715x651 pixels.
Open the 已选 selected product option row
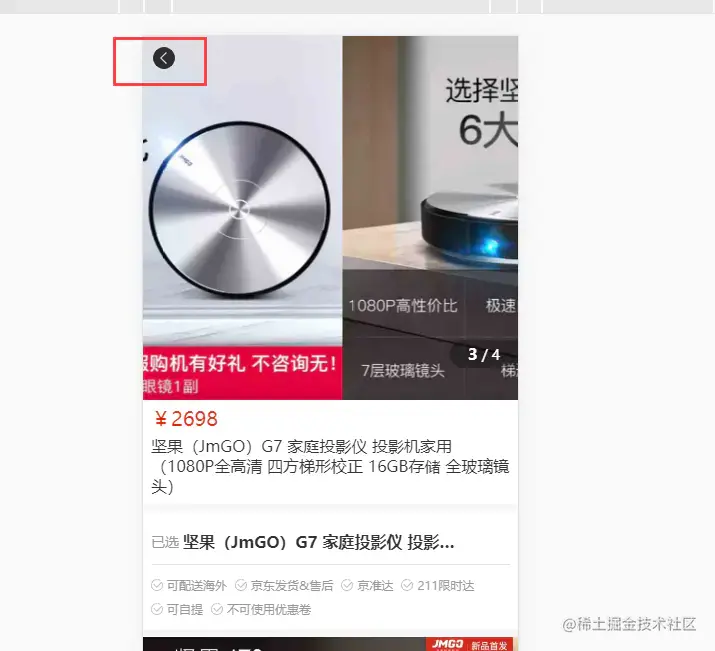click(330, 542)
